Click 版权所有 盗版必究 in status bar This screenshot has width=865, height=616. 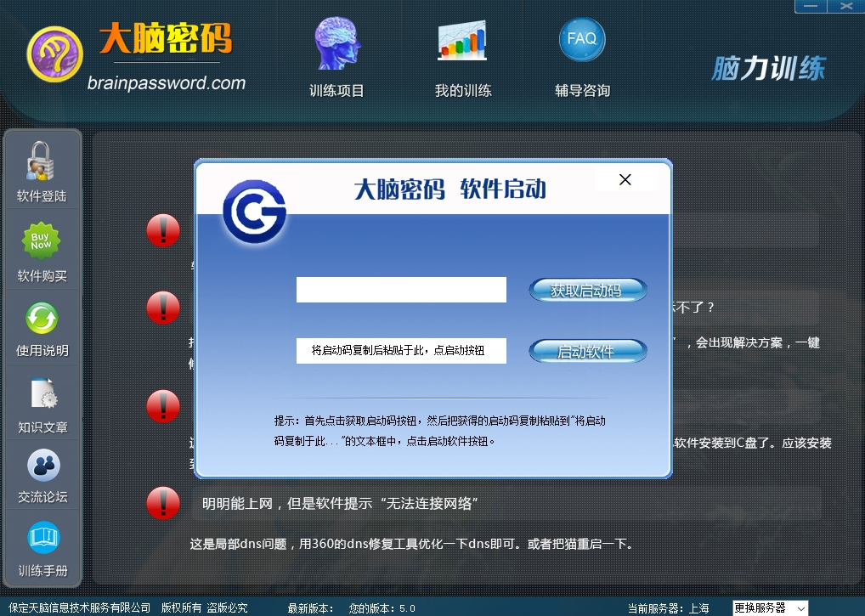tap(204, 608)
